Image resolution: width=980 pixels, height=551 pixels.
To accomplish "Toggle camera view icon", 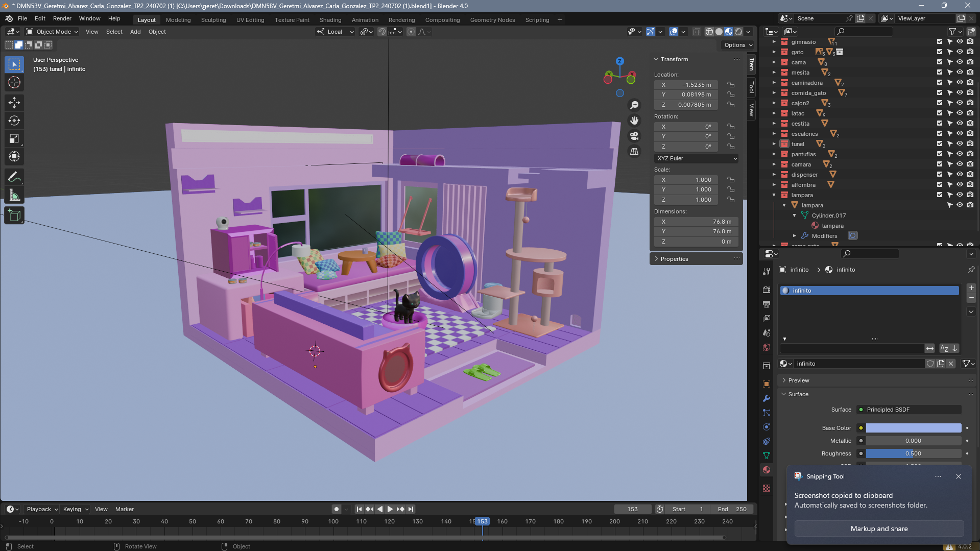I will point(634,136).
